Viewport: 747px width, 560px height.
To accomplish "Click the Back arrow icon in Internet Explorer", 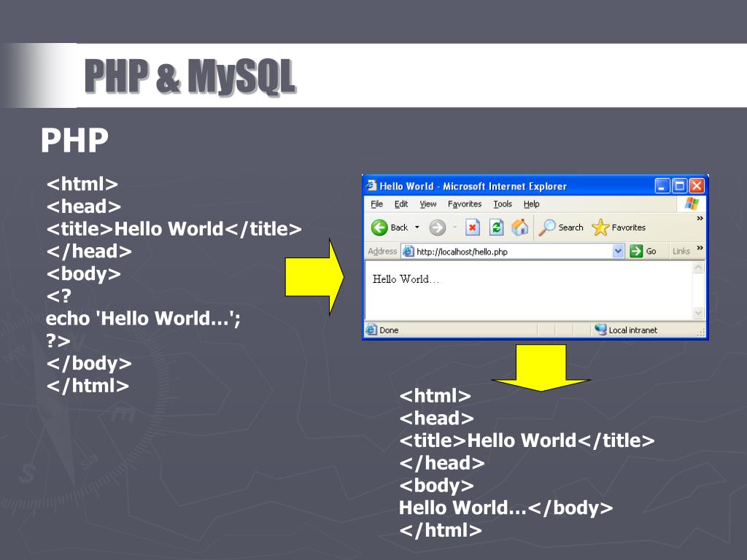I will tap(379, 227).
